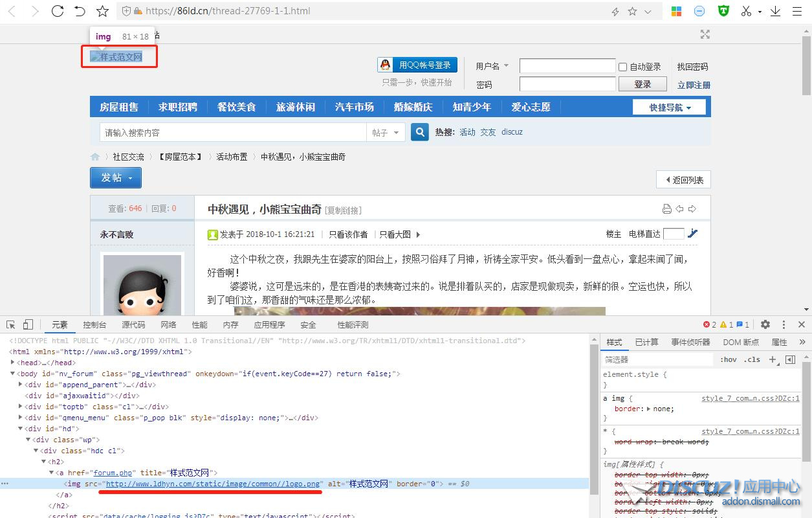Screen dimensions: 812x518
Task: Click the lightning speed-mode icon in the address bar
Action: pyautogui.click(x=615, y=12)
